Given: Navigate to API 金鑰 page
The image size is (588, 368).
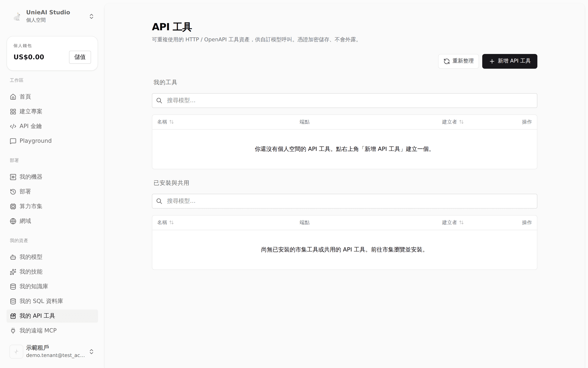Looking at the screenshot, I should tap(52, 126).
